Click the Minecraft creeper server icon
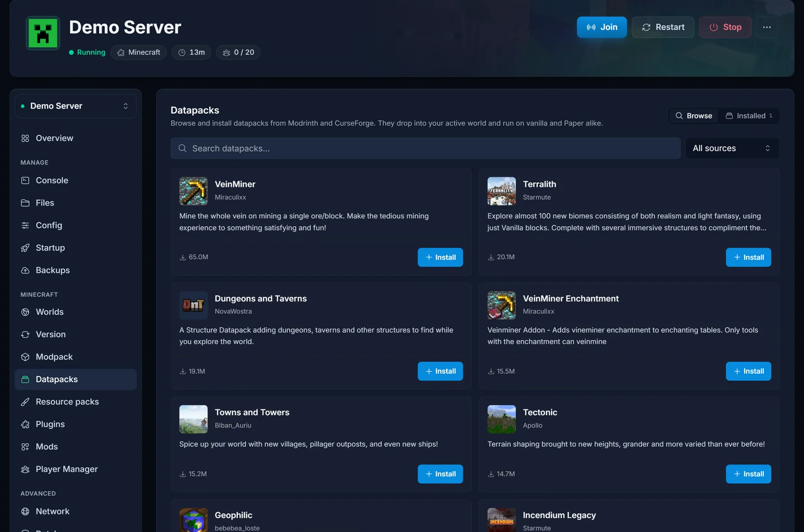Viewport: 804px width, 532px height. click(x=43, y=34)
